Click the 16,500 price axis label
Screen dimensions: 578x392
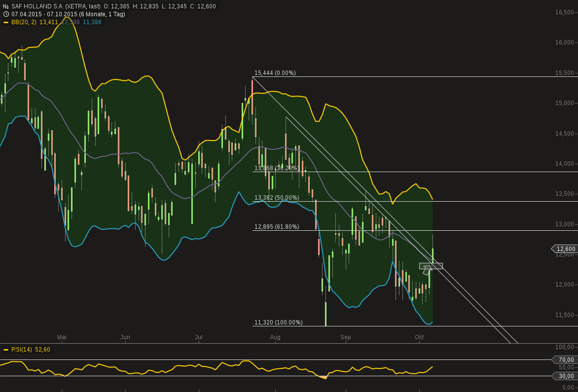click(565, 12)
